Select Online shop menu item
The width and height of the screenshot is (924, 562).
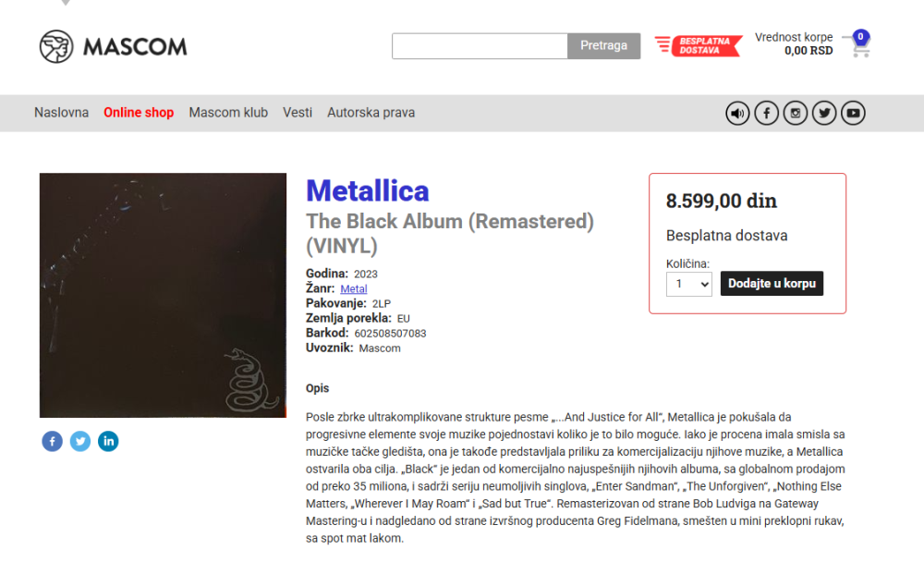[139, 113]
